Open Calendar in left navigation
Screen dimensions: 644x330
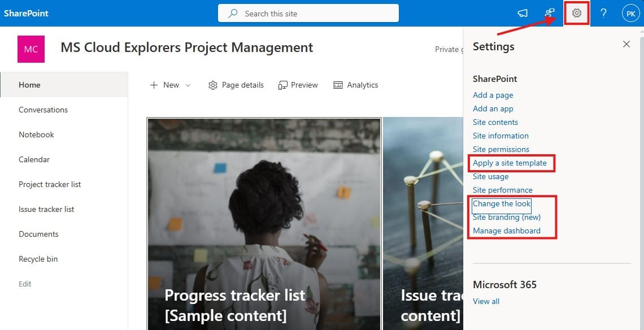[x=34, y=159]
